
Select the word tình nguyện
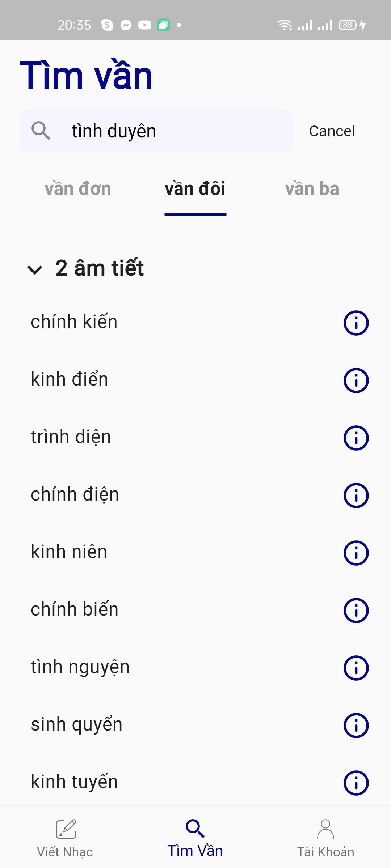(80, 667)
